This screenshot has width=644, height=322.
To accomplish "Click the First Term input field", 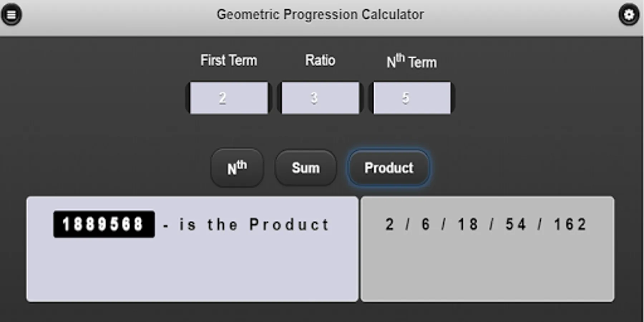I will [x=229, y=98].
